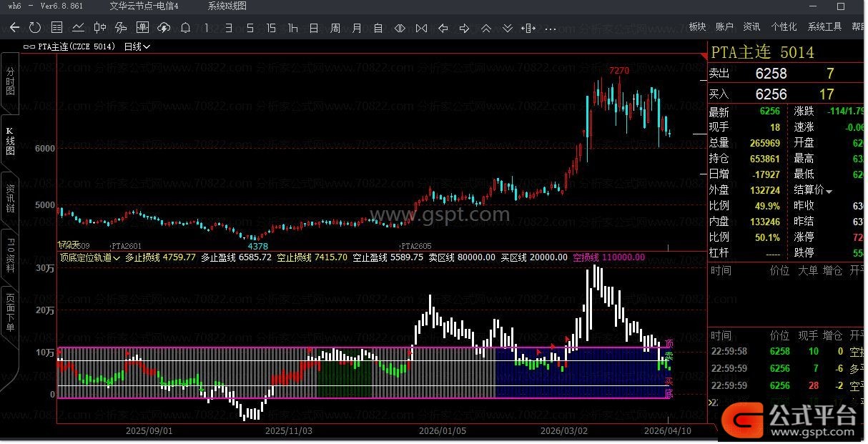The width and height of the screenshot is (868, 444).
Task: Switch to time-share line chart icon
Action: coord(79,28)
